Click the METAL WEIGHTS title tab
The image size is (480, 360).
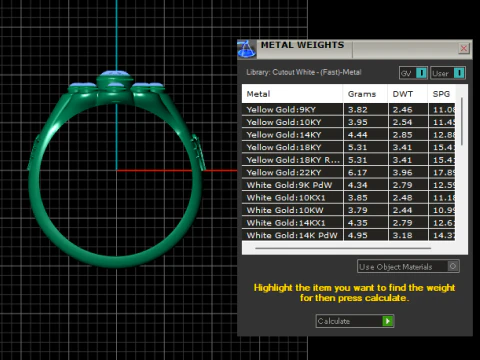[302, 45]
